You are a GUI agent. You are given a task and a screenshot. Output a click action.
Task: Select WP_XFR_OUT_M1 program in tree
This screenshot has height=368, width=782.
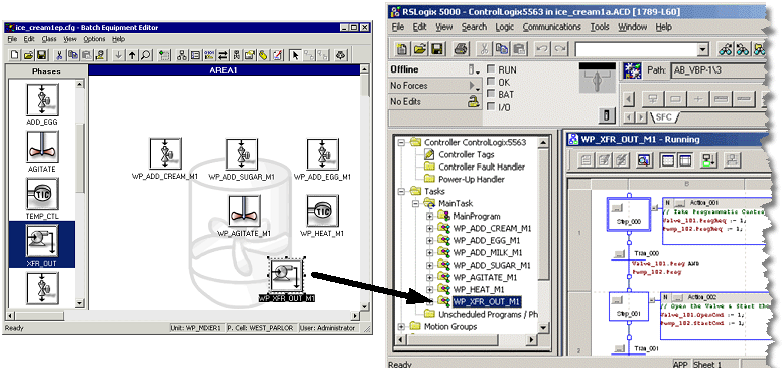coord(487,301)
